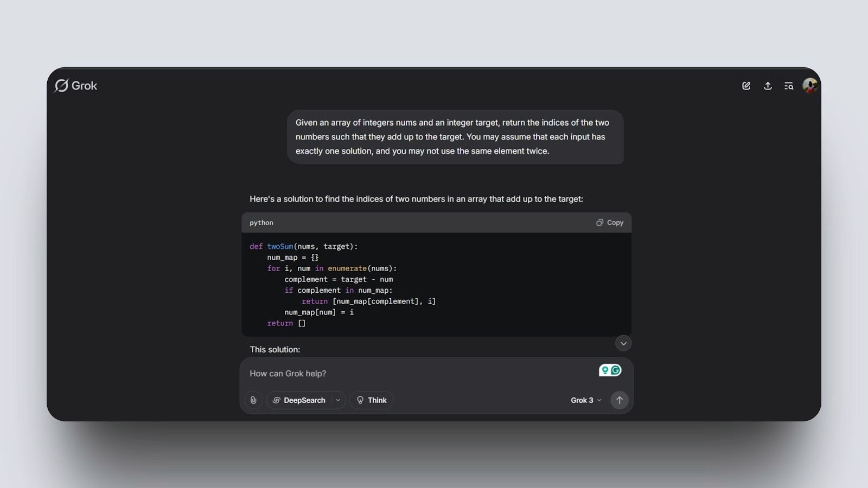Click the scroll-to-bottom chevron button
This screenshot has width=868, height=488.
tap(623, 343)
